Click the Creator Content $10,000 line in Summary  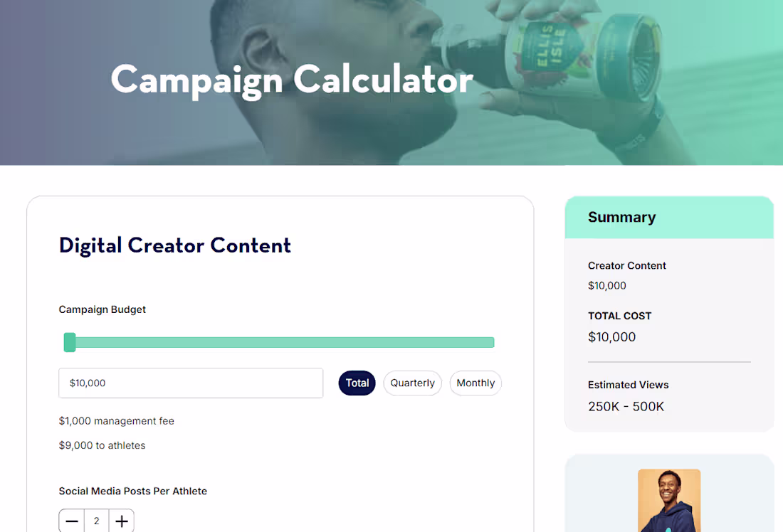(x=606, y=285)
